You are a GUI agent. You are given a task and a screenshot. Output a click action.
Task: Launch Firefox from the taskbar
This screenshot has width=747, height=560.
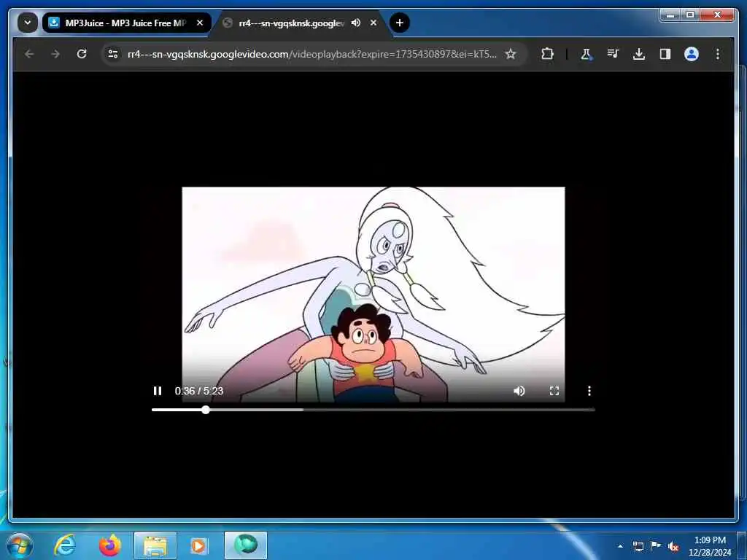point(109,545)
